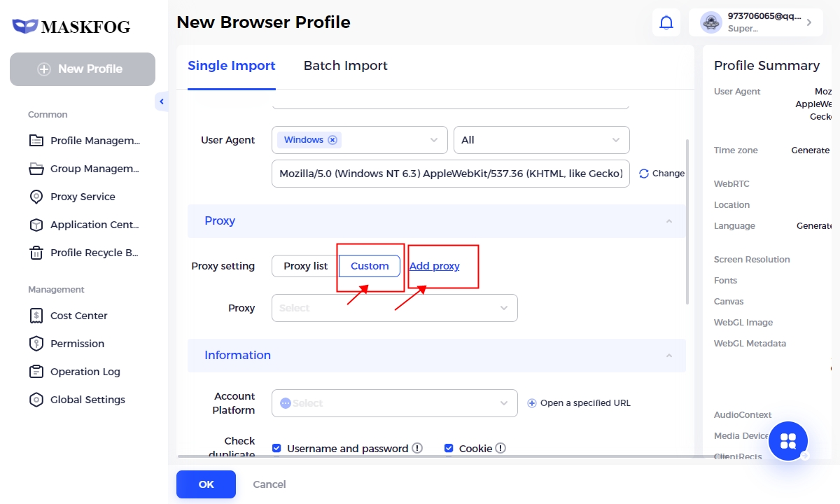
Task: Go to Cost Center
Action: (78, 316)
